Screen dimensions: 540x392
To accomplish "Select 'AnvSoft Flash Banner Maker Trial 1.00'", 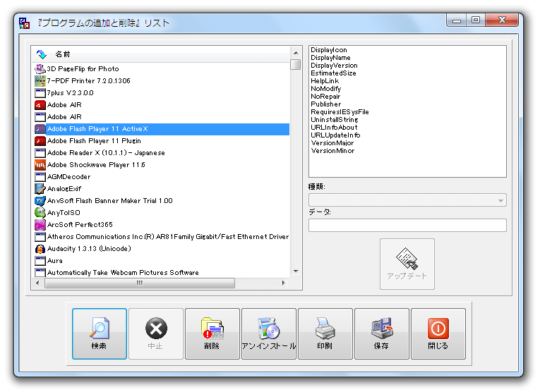I will pos(110,201).
